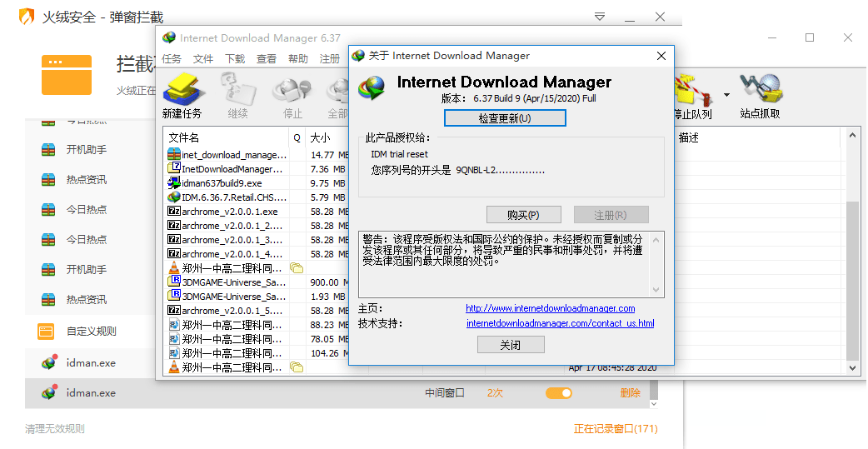Open the stop queue dropdown arrow
The width and height of the screenshot is (868, 449).
(x=726, y=95)
